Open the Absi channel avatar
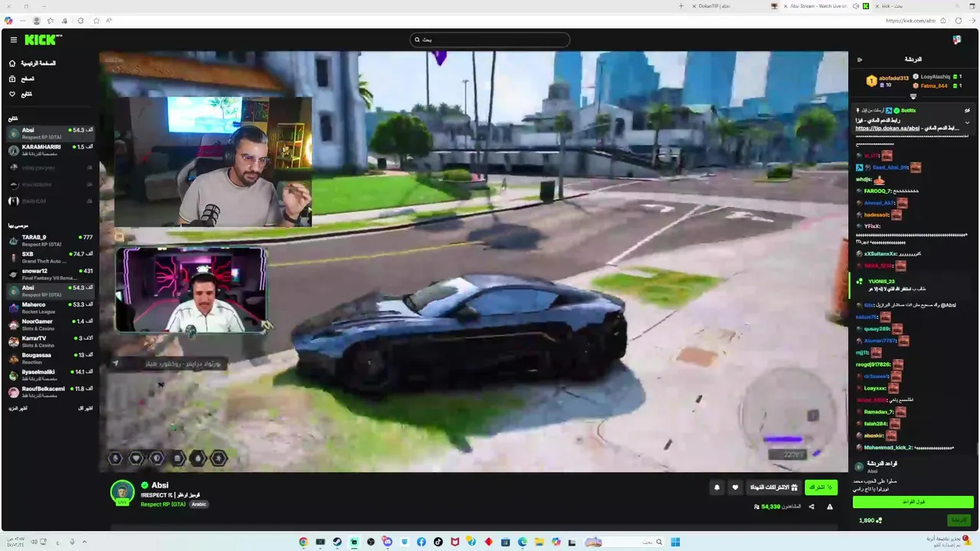The height and width of the screenshot is (551, 980). point(122,492)
